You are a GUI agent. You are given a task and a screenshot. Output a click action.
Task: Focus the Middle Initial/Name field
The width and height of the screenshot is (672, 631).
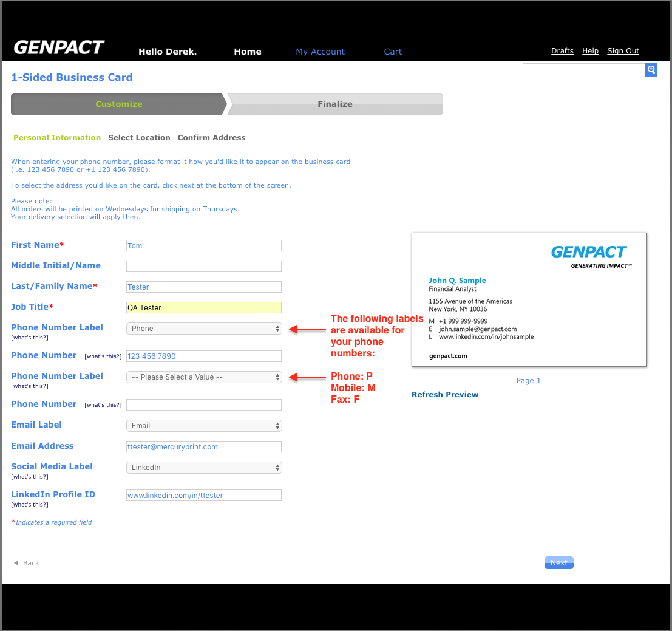(204, 266)
